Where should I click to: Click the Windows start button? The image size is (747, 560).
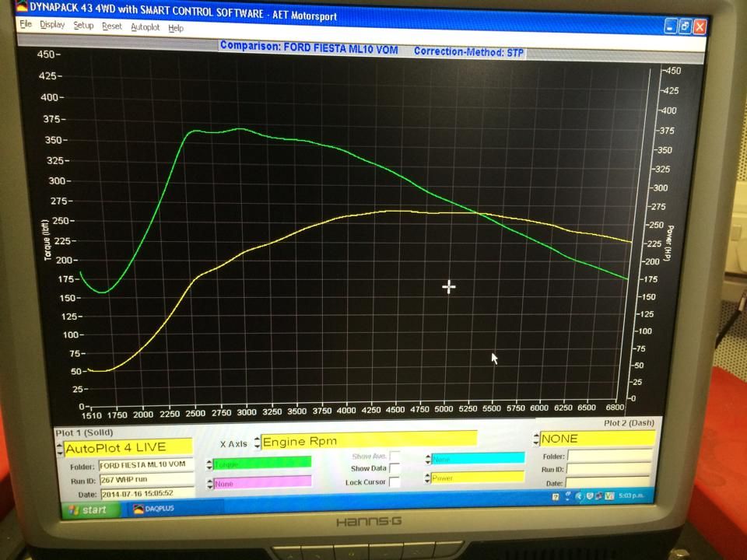pos(90,510)
